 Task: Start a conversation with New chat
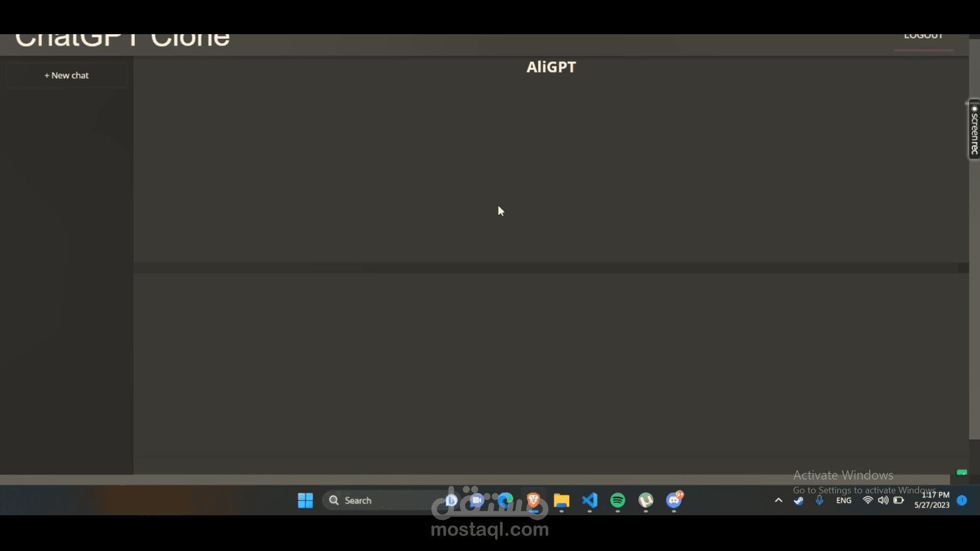(66, 75)
